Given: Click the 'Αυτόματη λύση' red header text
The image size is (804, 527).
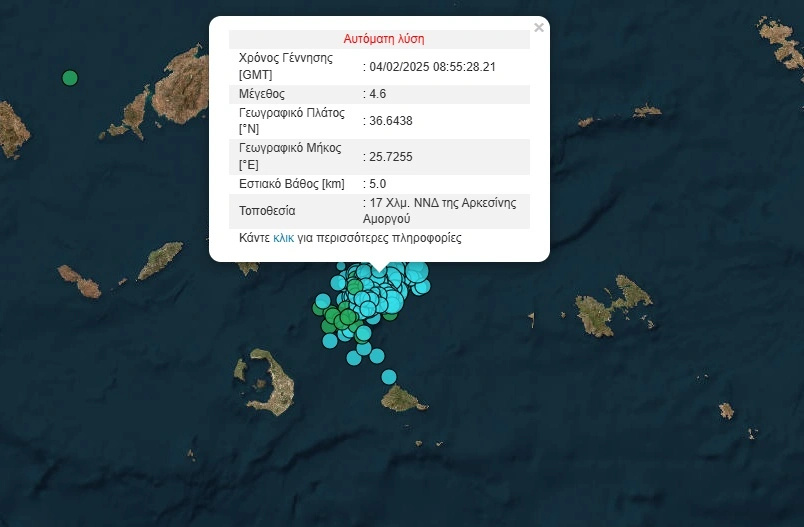Looking at the screenshot, I should tap(384, 39).
